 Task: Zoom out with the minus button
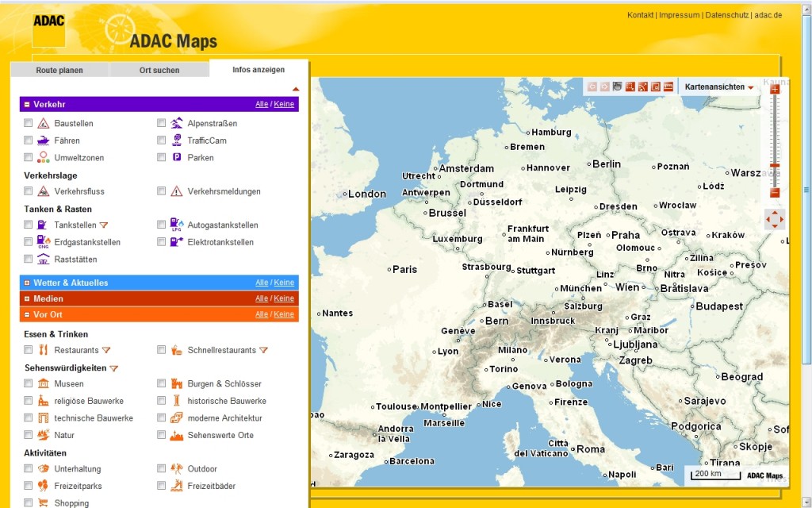(775, 193)
